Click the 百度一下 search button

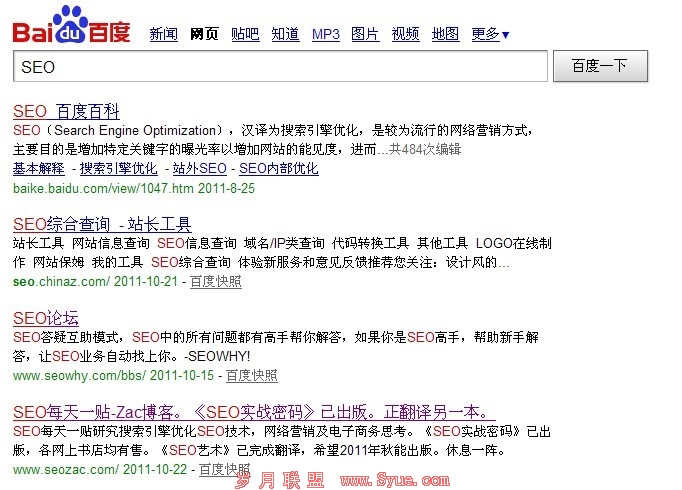click(600, 66)
